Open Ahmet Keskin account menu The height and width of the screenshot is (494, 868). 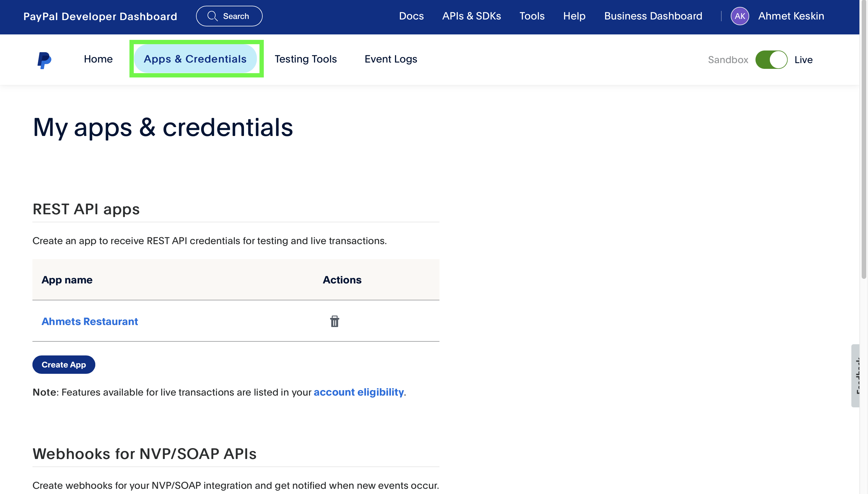coord(791,16)
